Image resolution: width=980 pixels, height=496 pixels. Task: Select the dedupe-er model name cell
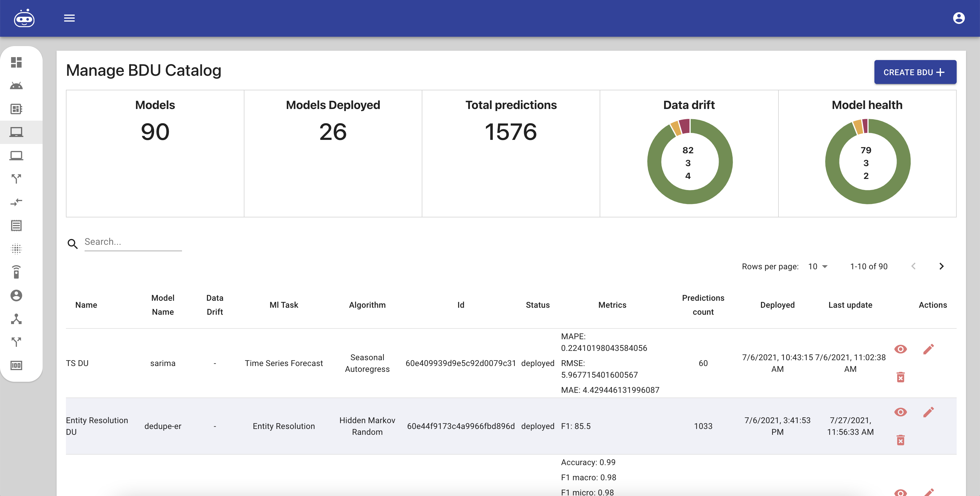pos(163,426)
